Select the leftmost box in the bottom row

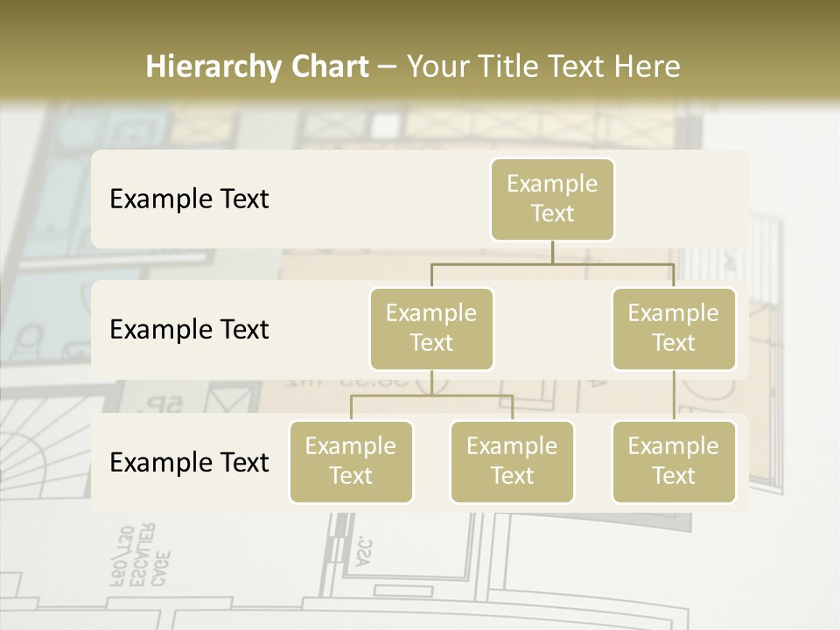pos(351,461)
